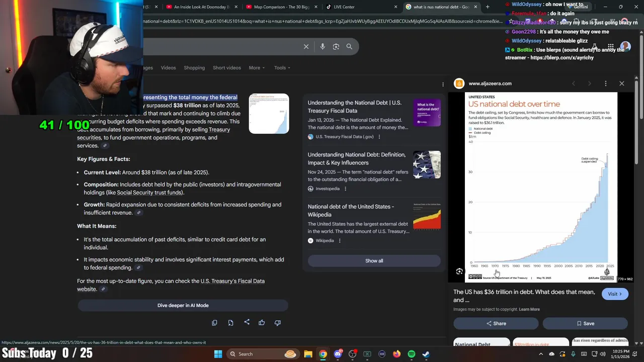Give thumbs up to AI overview
Screen dimensions: 644x362
pos(262,323)
